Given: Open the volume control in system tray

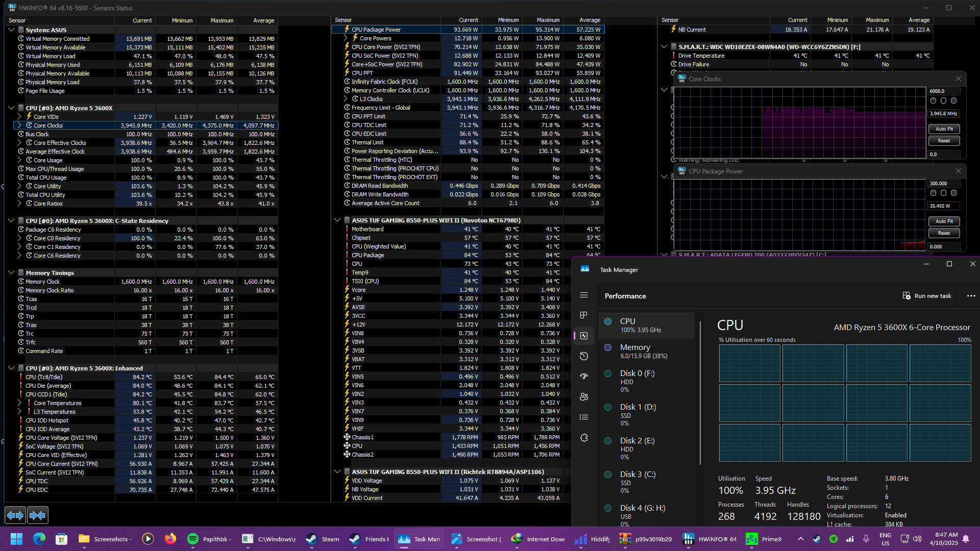Looking at the screenshot, I should click(917, 539).
